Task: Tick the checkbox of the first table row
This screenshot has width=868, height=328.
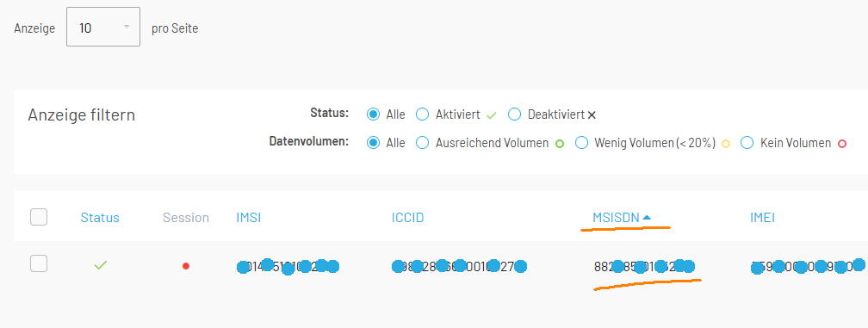Action: (39, 263)
